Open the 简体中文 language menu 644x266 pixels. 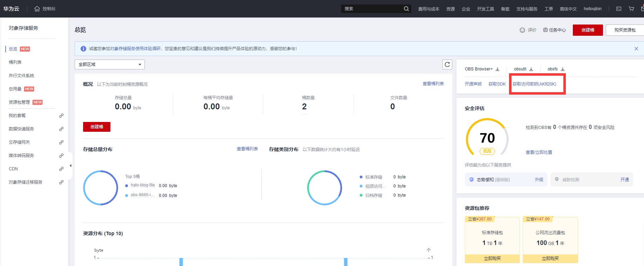568,9
